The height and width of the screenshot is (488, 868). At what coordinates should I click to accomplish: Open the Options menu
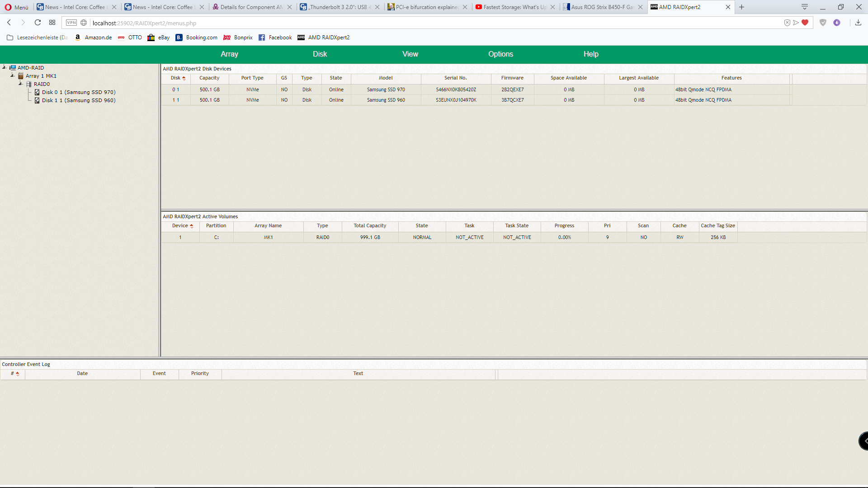500,54
